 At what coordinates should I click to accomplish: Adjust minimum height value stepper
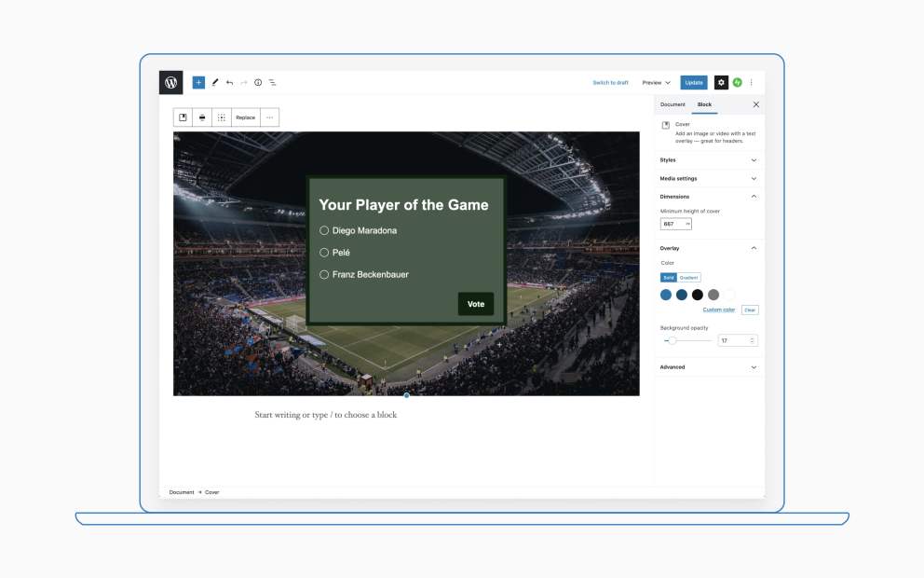tap(687, 224)
